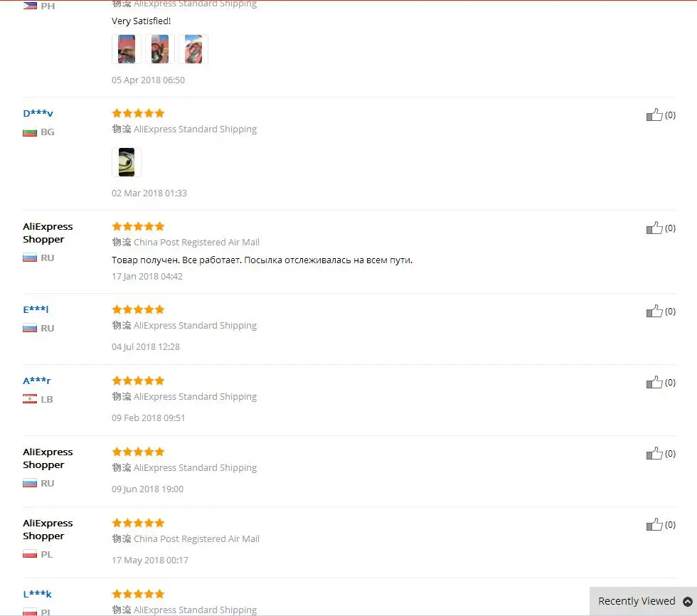Open reviewer profile A***r

(37, 381)
